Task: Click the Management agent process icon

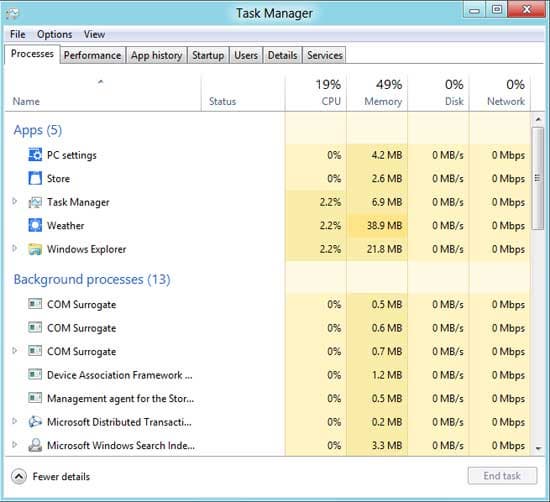Action: 35,398
